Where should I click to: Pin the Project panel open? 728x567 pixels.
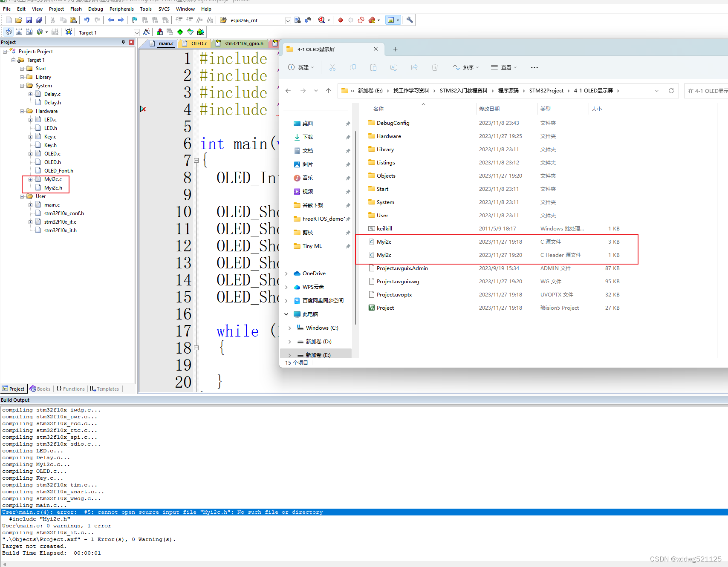124,42
